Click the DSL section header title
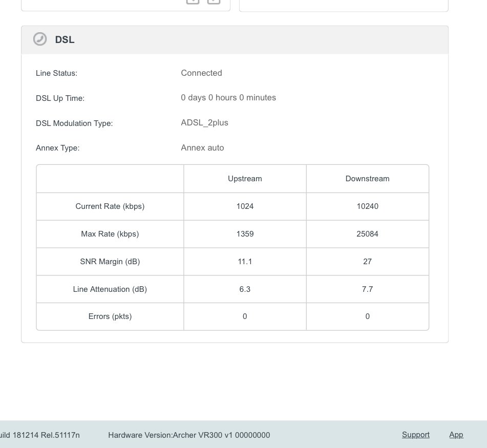Screen dimensions: 487x448 click(65, 39)
